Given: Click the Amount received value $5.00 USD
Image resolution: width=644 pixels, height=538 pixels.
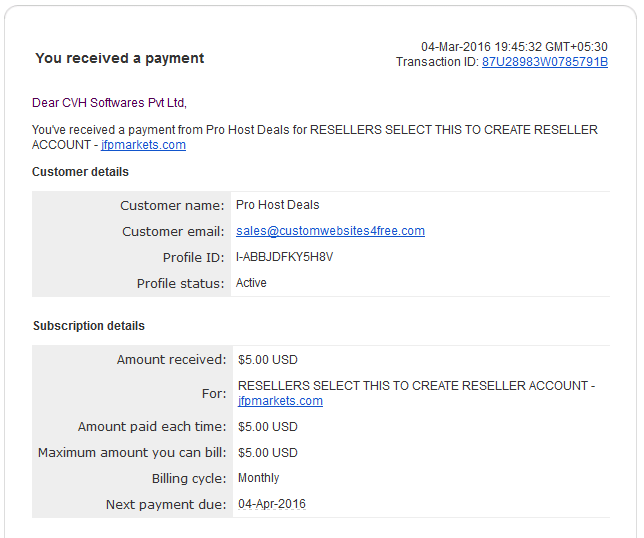Looking at the screenshot, I should click(268, 360).
